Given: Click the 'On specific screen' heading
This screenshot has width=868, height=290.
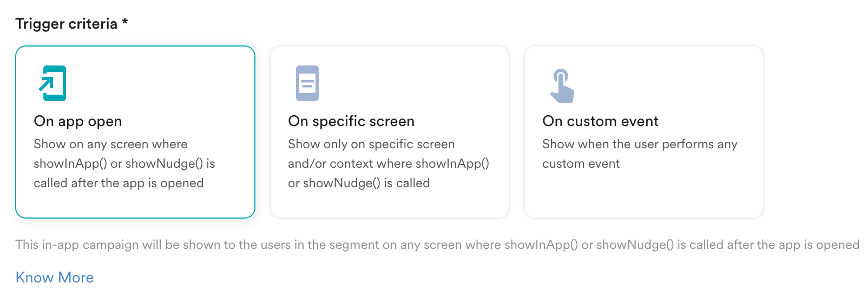Looking at the screenshot, I should [x=351, y=121].
